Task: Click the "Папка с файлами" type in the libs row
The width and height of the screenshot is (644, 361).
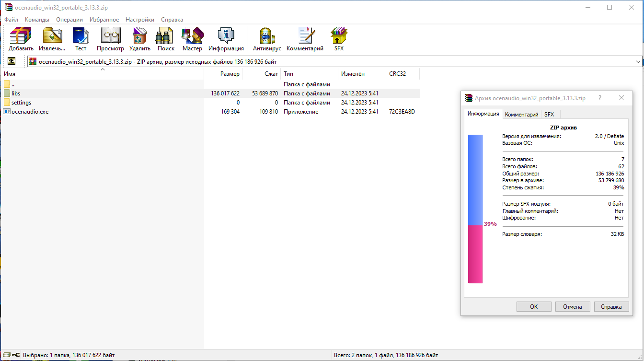Action: pyautogui.click(x=307, y=93)
